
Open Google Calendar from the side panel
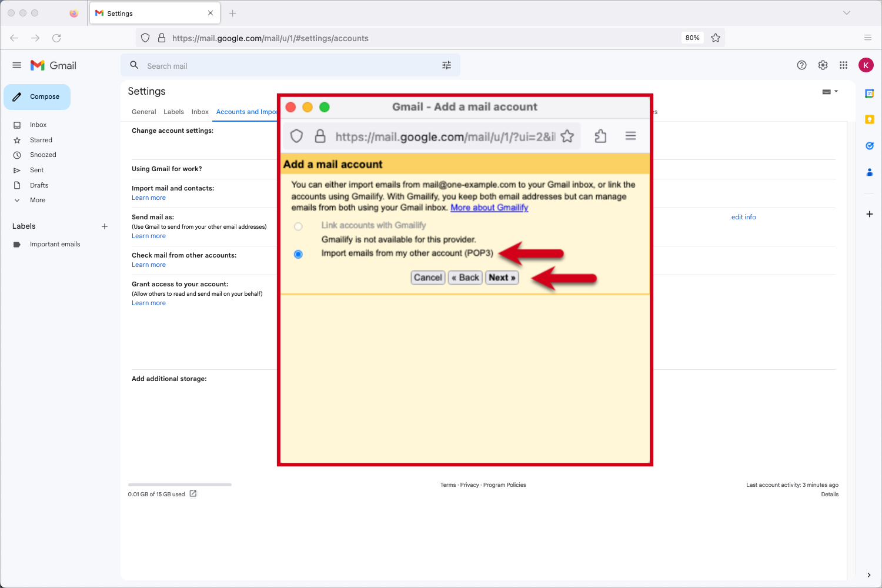(x=869, y=93)
